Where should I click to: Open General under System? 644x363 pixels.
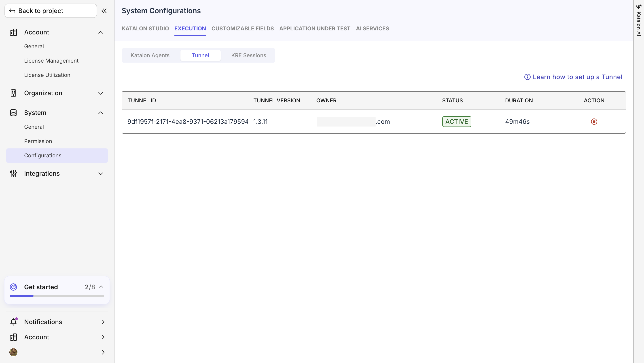click(x=34, y=127)
